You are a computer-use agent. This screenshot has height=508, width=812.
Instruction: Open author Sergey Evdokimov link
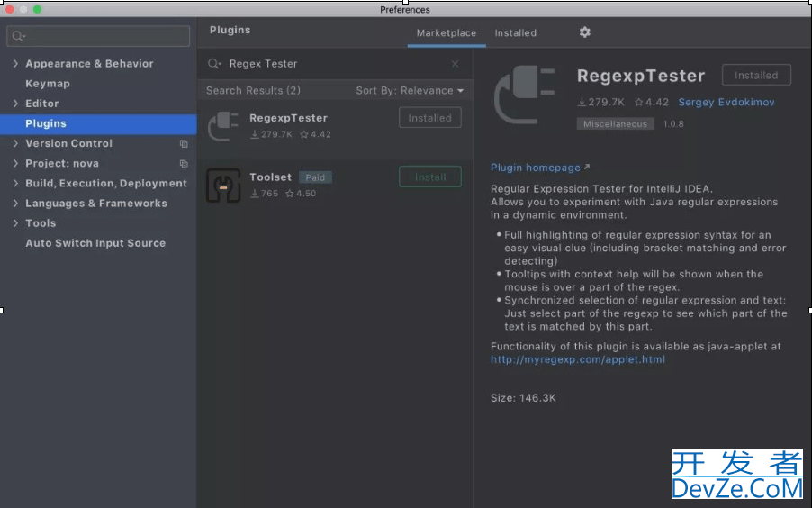(726, 102)
